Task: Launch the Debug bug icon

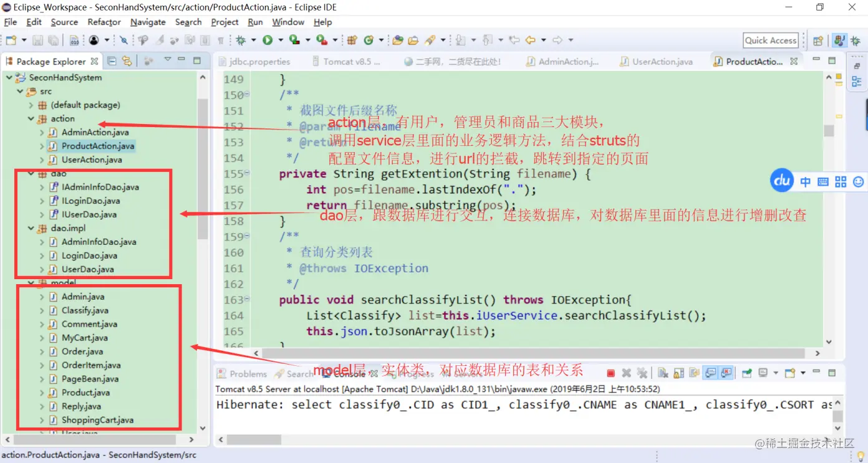Action: 241,40
